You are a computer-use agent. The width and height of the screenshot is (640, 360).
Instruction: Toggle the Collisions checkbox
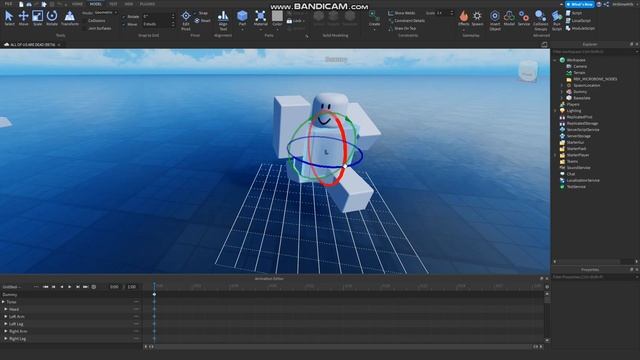pyautogui.click(x=84, y=20)
